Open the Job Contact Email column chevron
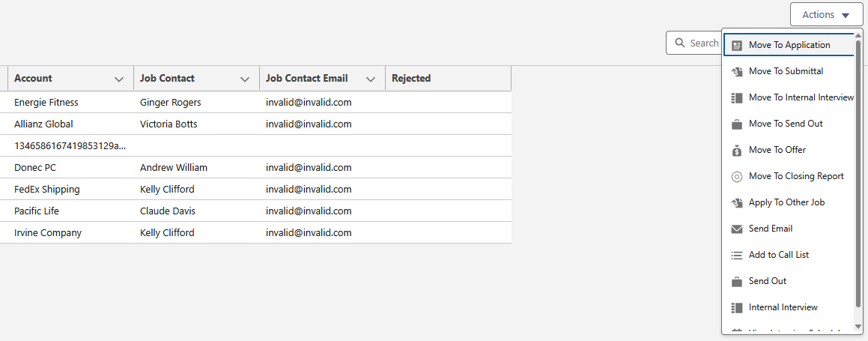Viewport: 868px width, 341px height. [x=371, y=79]
